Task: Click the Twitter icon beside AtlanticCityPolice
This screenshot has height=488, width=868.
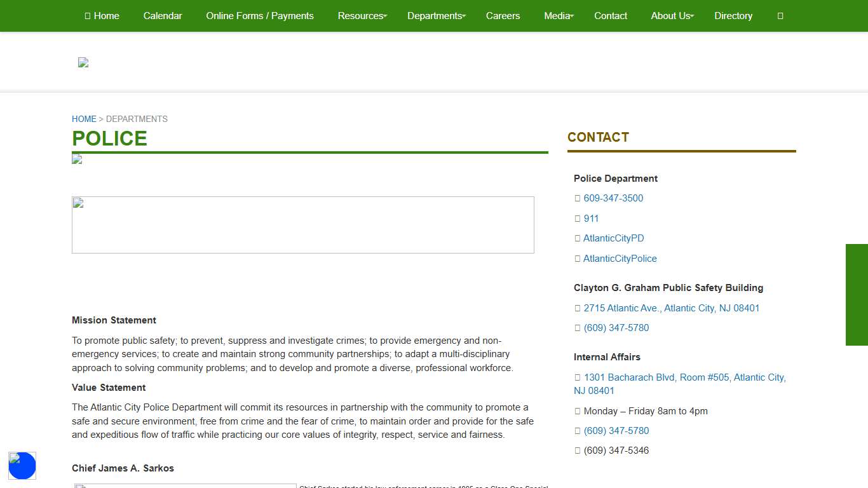Action: 577,259
